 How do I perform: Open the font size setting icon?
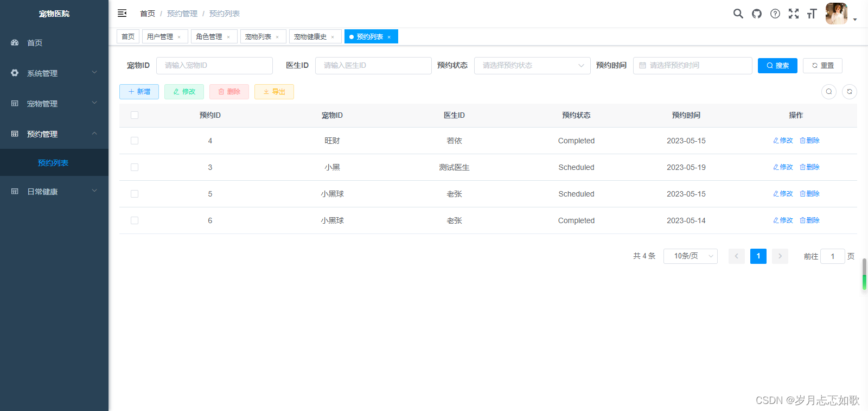(812, 14)
